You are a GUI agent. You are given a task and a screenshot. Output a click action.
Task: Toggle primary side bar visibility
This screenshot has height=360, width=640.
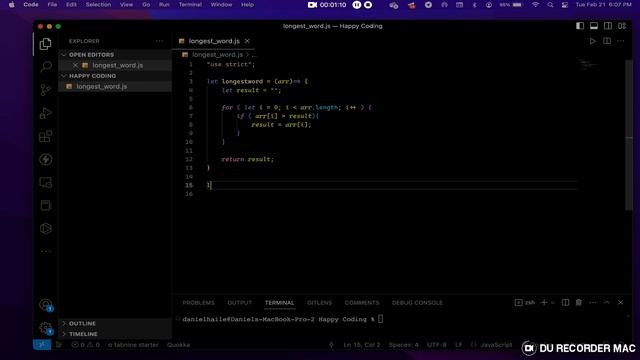(x=580, y=26)
